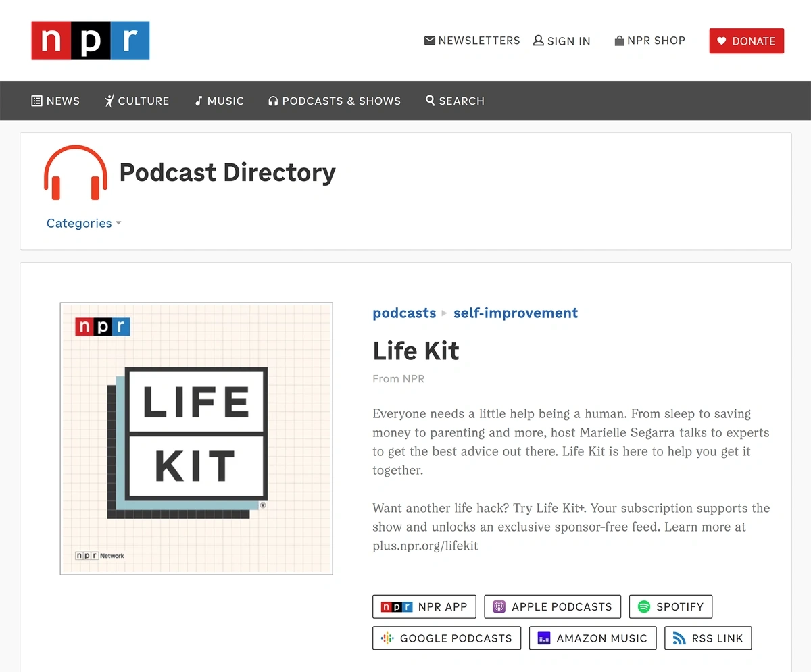Image resolution: width=811 pixels, height=672 pixels.
Task: Open the News menu
Action: point(55,101)
